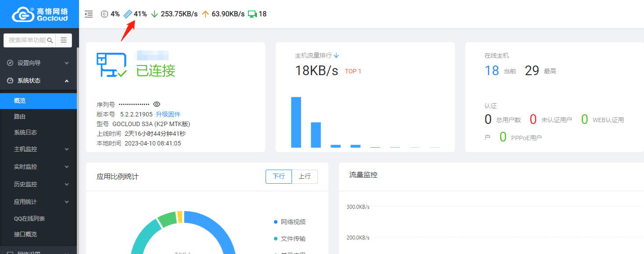Click the Gocloud logo
The width and height of the screenshot is (644, 254).
[40, 14]
